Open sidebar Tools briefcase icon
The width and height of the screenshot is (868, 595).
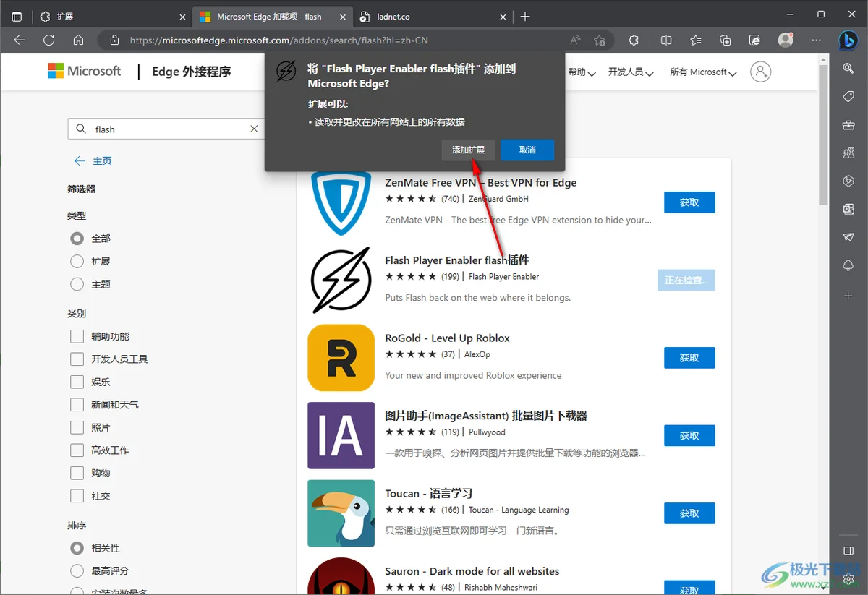848,125
